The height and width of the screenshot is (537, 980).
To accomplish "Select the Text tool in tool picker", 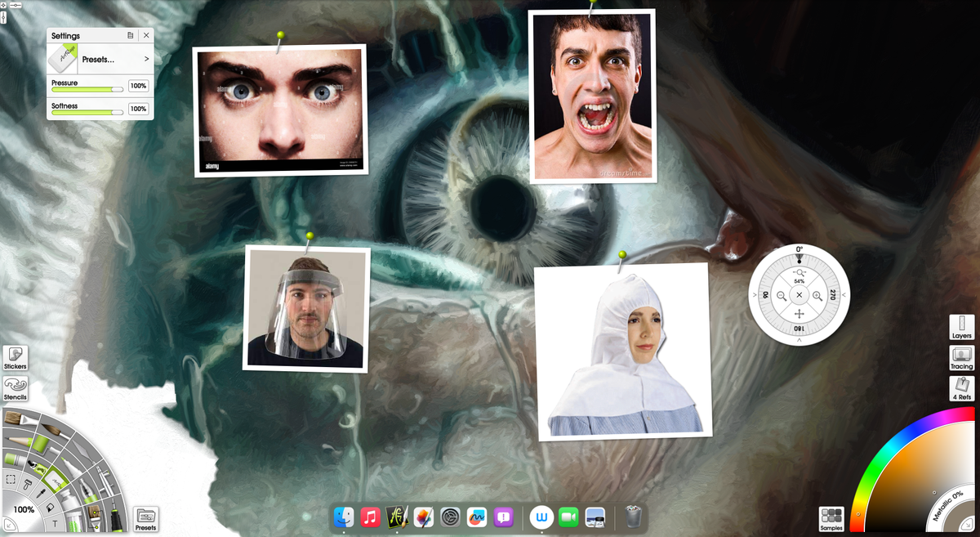I will click(55, 523).
